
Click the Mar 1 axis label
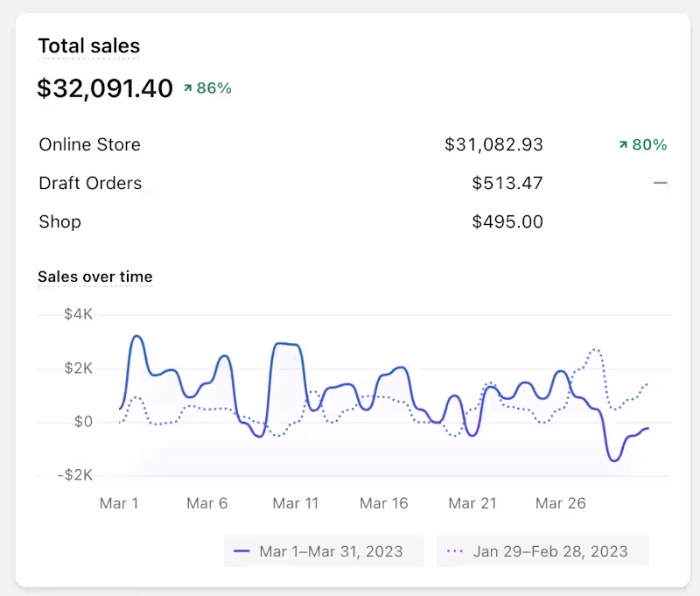coord(119,503)
